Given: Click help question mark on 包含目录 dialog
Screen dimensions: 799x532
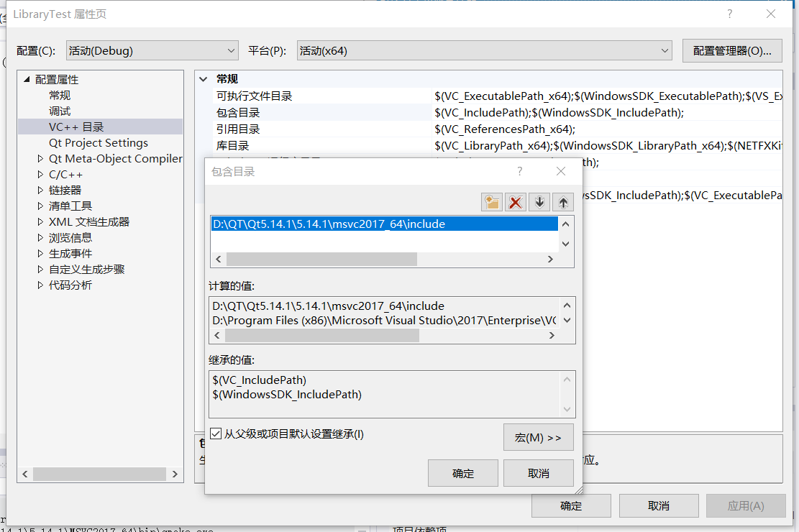Looking at the screenshot, I should pos(519,171).
